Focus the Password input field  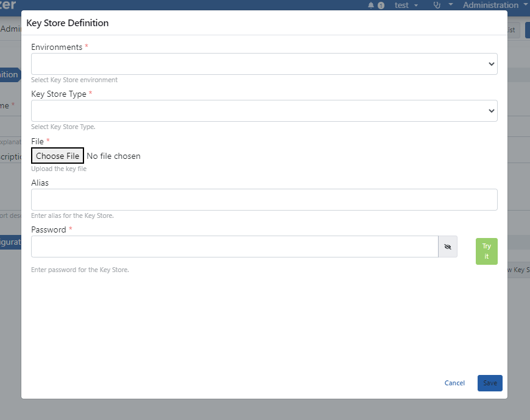click(235, 247)
